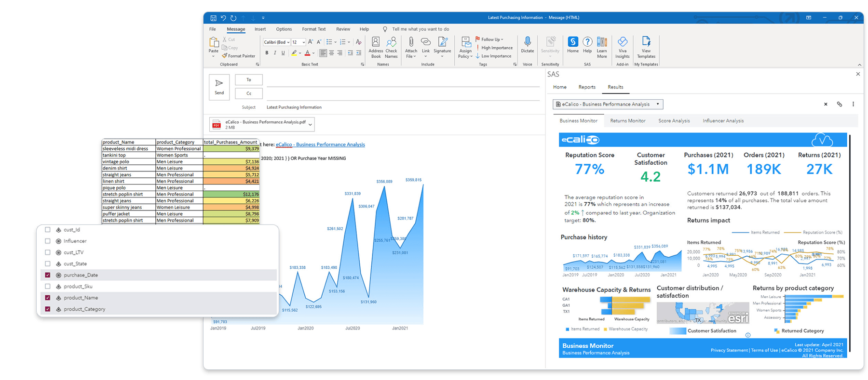Decrease the indent level

point(351,53)
